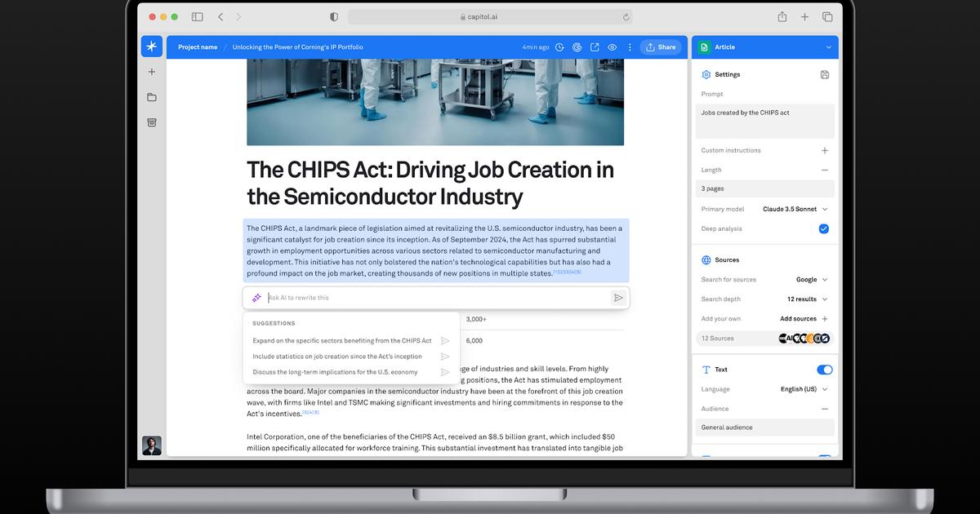Viewport: 980px width, 514px height.
Task: Click the AI rewrite sparkle icon
Action: click(256, 297)
